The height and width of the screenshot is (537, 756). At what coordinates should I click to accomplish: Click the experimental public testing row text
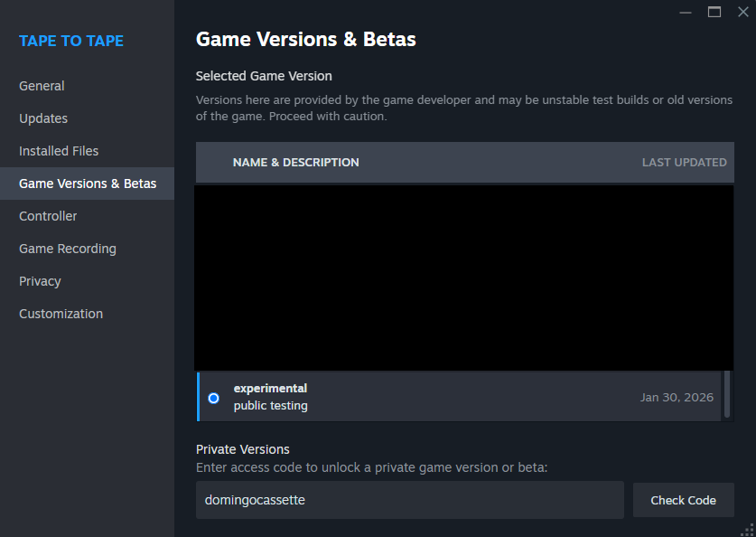click(271, 397)
